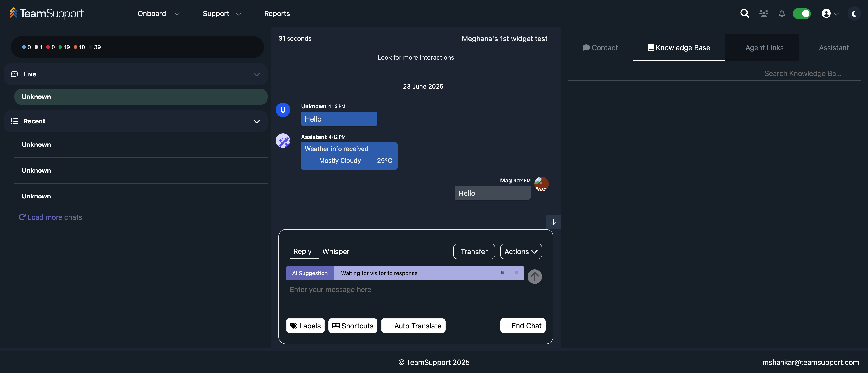Image resolution: width=868 pixels, height=373 pixels.
Task: Click the End Chat button
Action: [523, 326]
